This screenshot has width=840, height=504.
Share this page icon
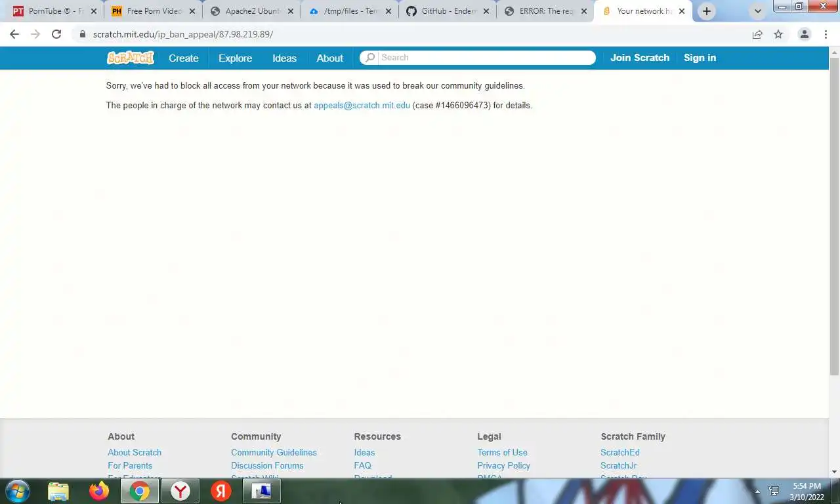click(757, 34)
